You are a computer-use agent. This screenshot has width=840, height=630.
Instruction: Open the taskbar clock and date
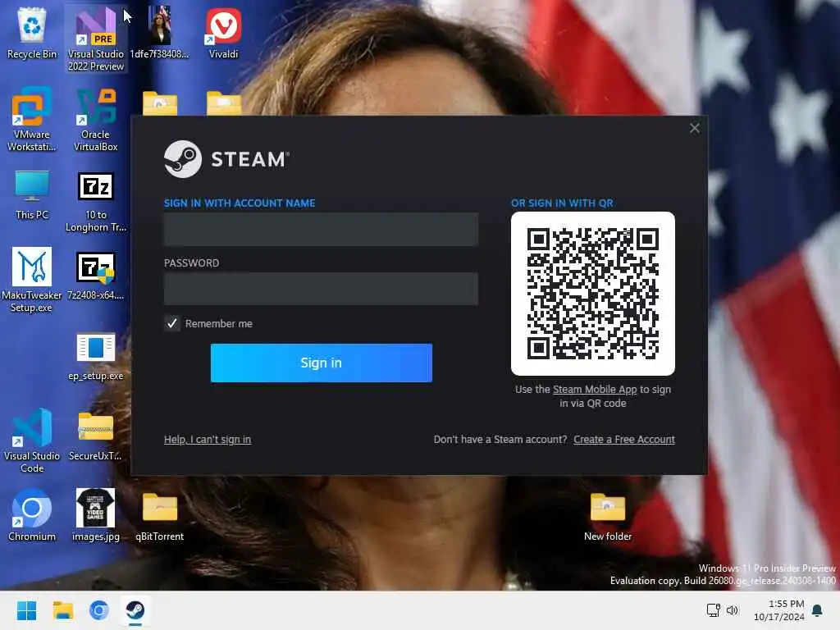click(779, 610)
